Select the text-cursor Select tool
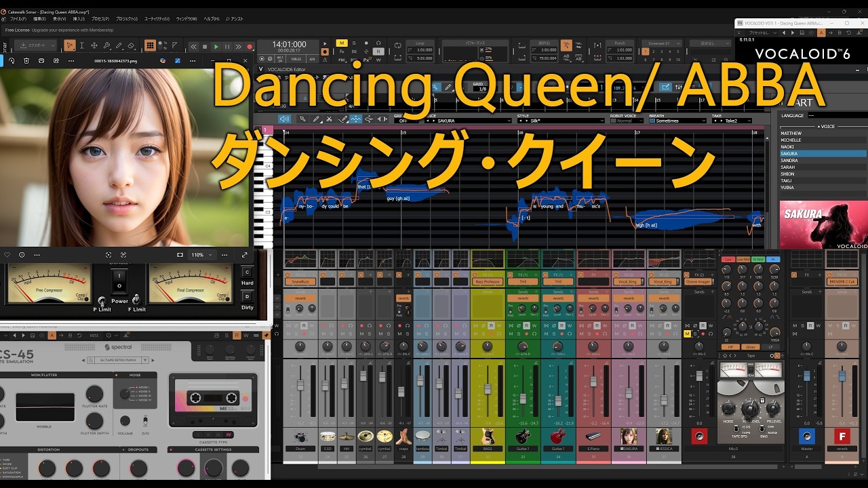 coord(82,45)
